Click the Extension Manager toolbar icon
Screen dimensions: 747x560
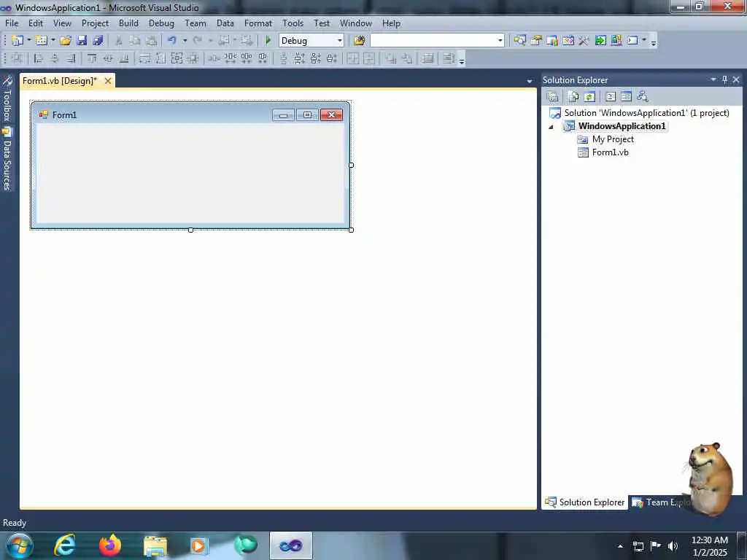click(x=616, y=41)
